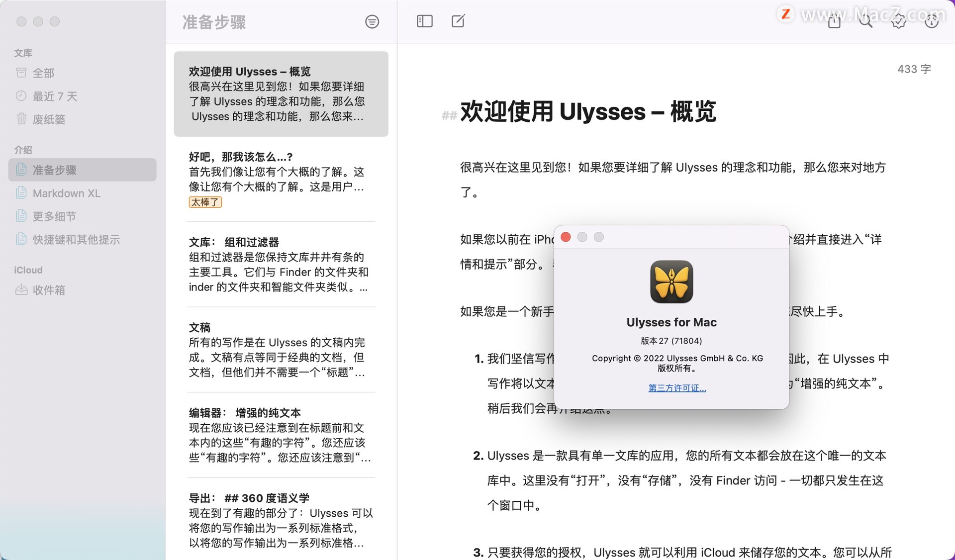The width and height of the screenshot is (955, 560).
Task: Create a new sheet with compose icon
Action: (x=458, y=21)
